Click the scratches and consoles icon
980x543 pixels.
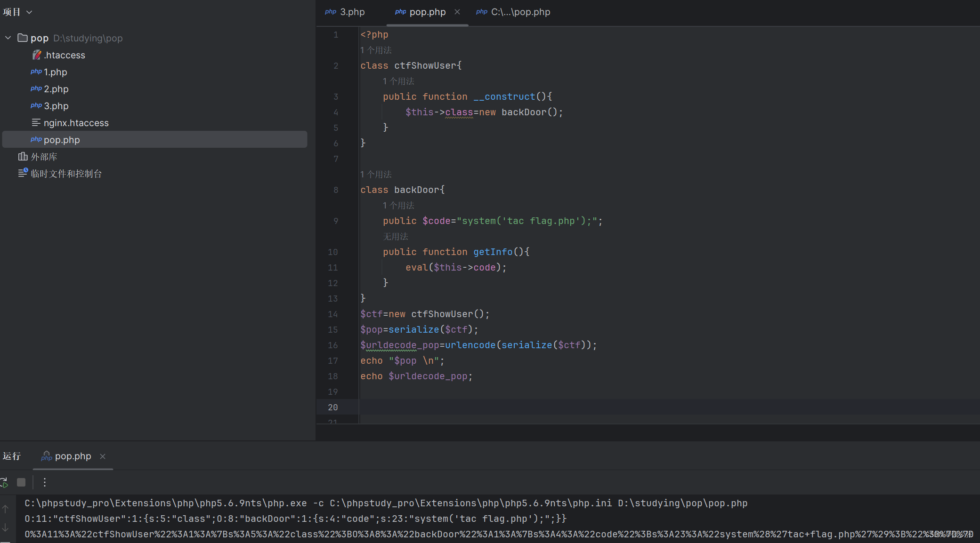point(23,173)
